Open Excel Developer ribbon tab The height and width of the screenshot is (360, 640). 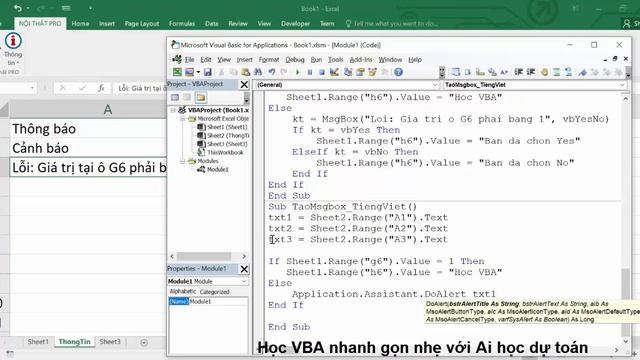pos(295,24)
